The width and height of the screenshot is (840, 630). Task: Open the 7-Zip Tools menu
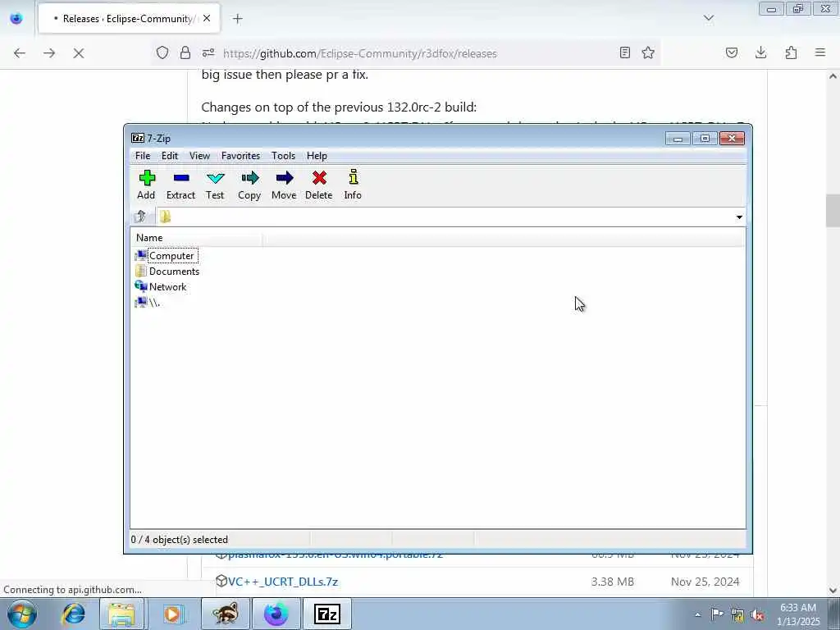283,155
